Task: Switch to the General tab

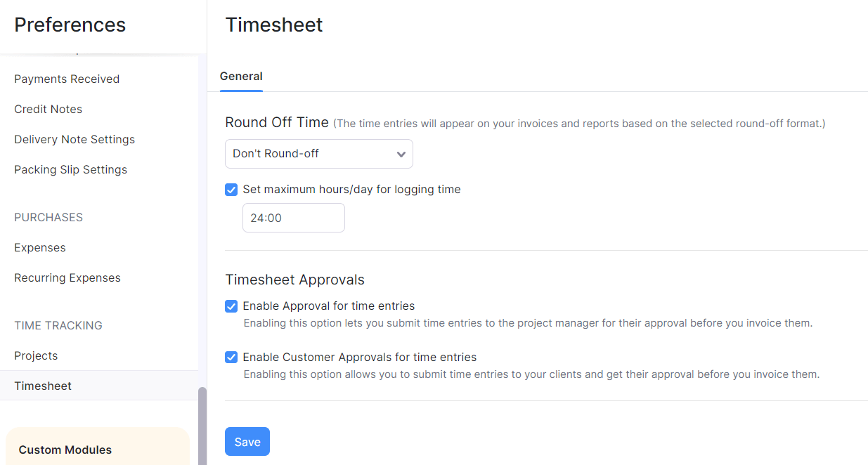Action: coord(241,76)
